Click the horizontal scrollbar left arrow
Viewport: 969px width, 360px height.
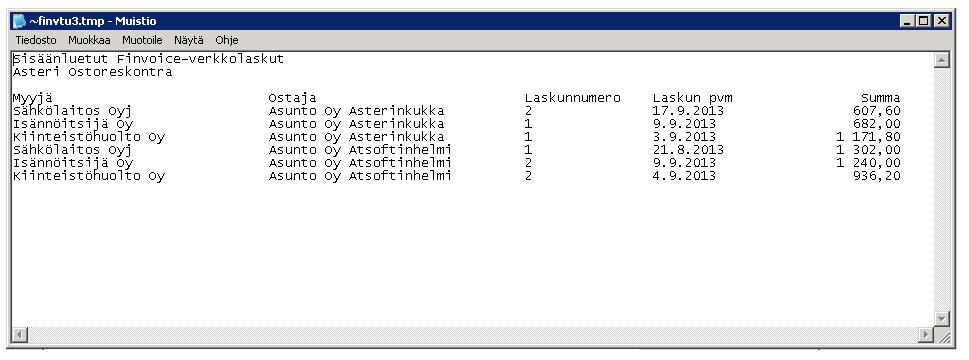tap(19, 335)
